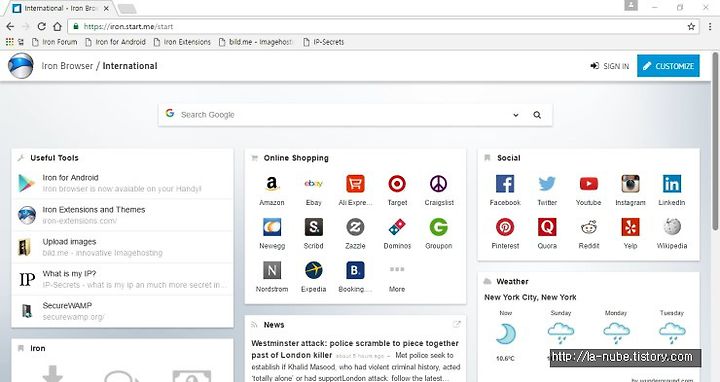Open the LinkedIn icon

[x=672, y=184]
